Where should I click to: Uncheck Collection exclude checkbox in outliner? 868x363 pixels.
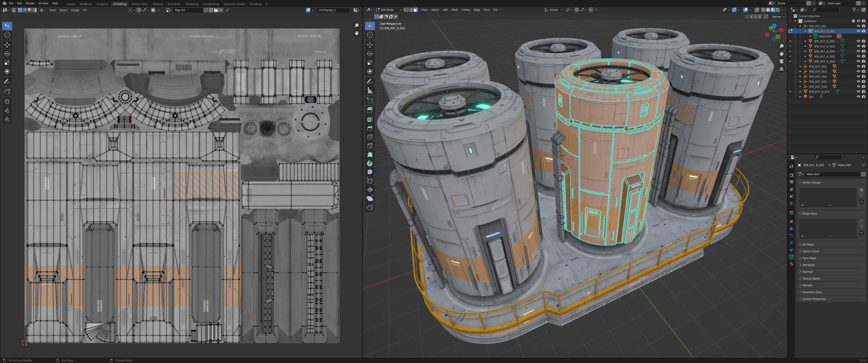(854, 21)
